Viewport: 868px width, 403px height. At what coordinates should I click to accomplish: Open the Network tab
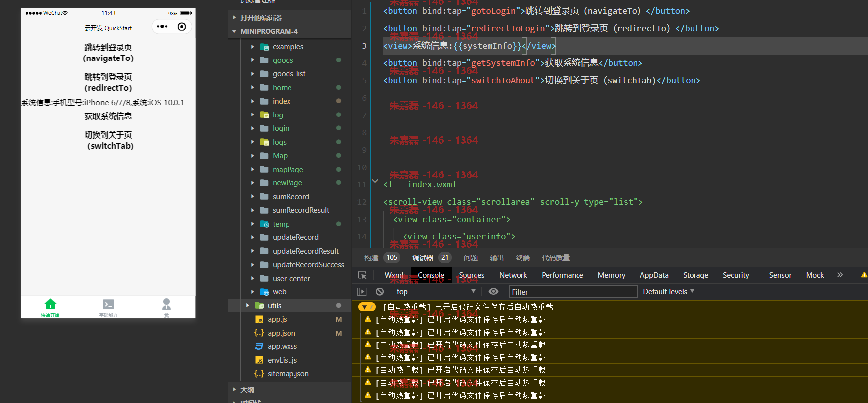point(513,275)
